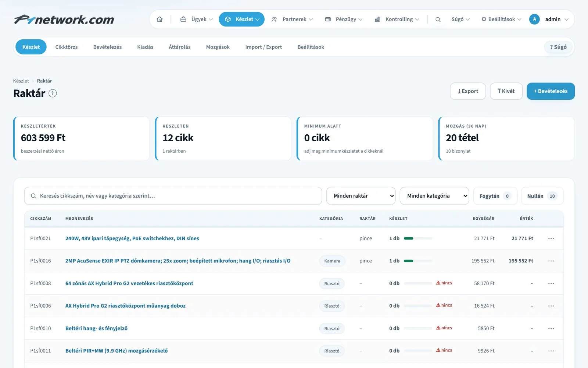The width and height of the screenshot is (588, 368).
Task: Open the Beállítások top dropdown
Action: click(x=501, y=19)
